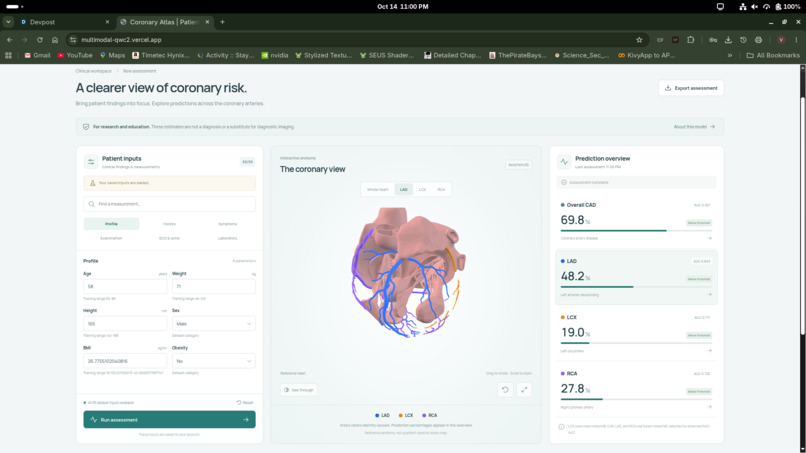Click the Overall CAD progress bar
Image resolution: width=806 pixels, height=453 pixels.
(x=636, y=230)
